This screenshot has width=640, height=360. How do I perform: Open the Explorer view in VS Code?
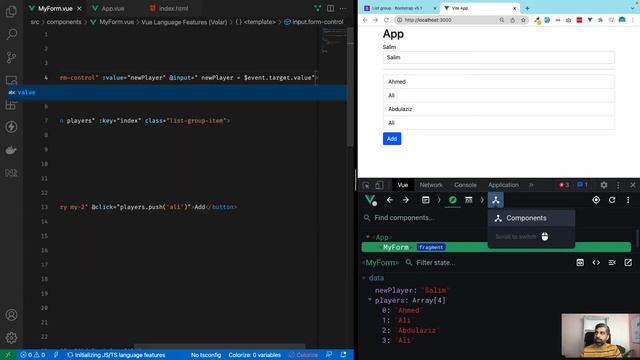tap(11, 11)
